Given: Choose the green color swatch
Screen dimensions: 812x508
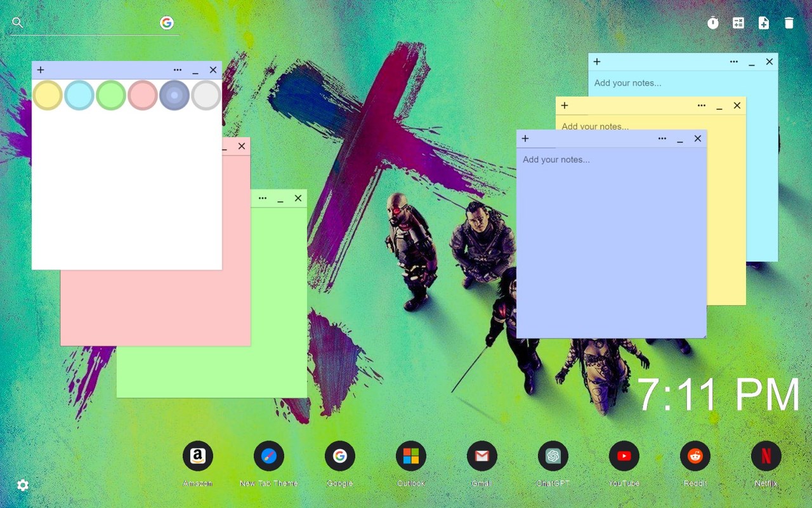Looking at the screenshot, I should [x=111, y=95].
